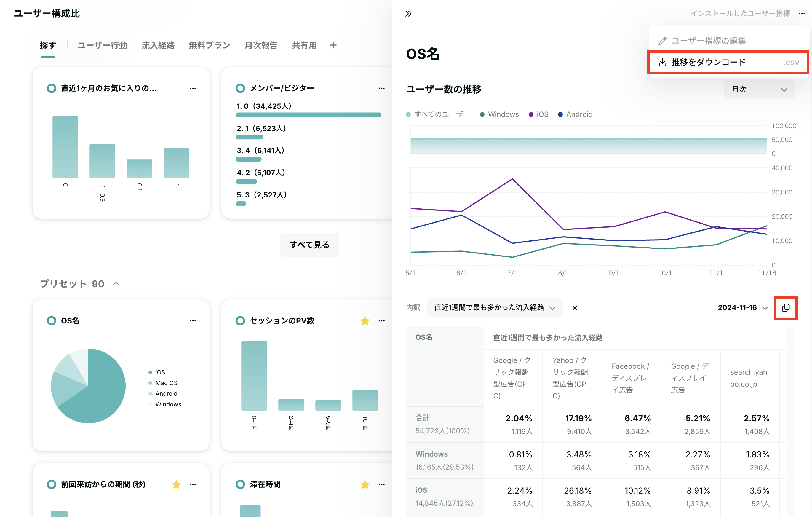
Task: Toggle iOS series in chart legend
Action: pos(538,114)
